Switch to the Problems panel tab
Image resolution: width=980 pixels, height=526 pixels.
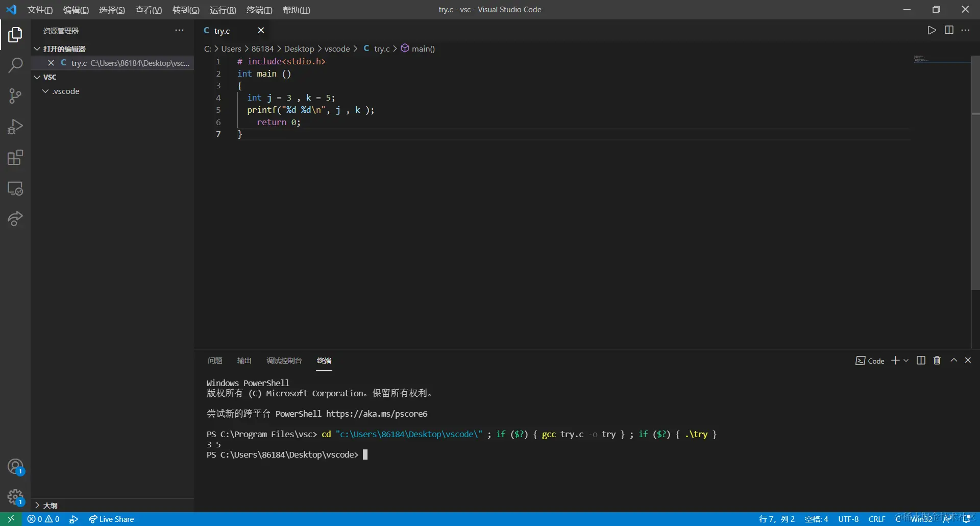tap(215, 361)
